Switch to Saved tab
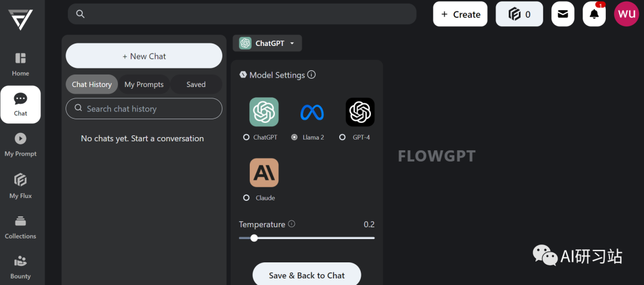Screen dimensions: 644x285 (x=196, y=84)
